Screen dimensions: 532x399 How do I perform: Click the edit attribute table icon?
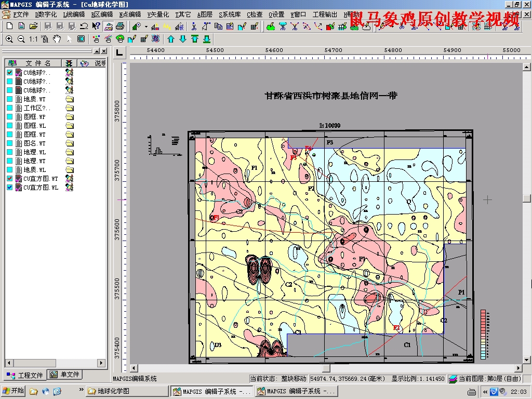(144, 39)
